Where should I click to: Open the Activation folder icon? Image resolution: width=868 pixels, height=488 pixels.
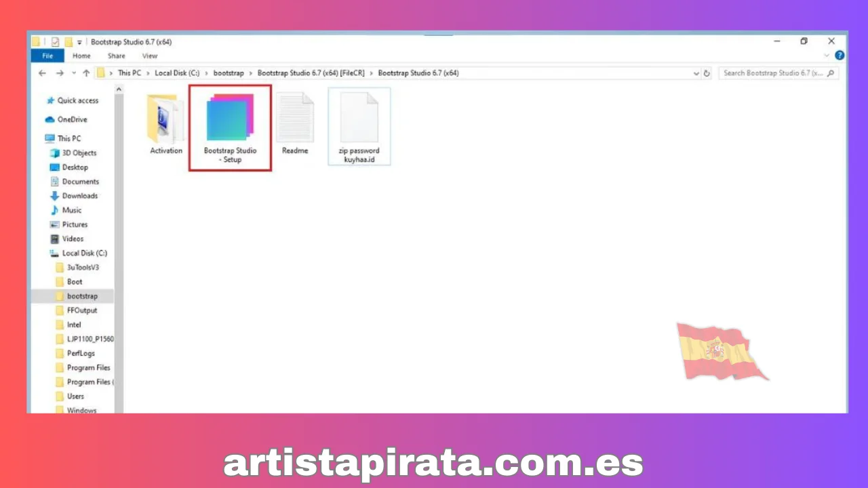coord(165,119)
